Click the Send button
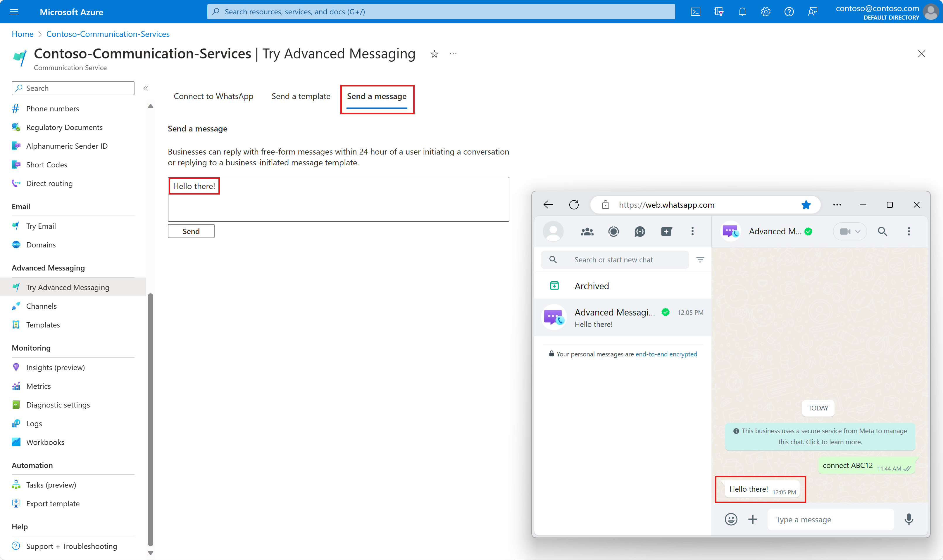The height and width of the screenshot is (560, 943). pos(191,231)
